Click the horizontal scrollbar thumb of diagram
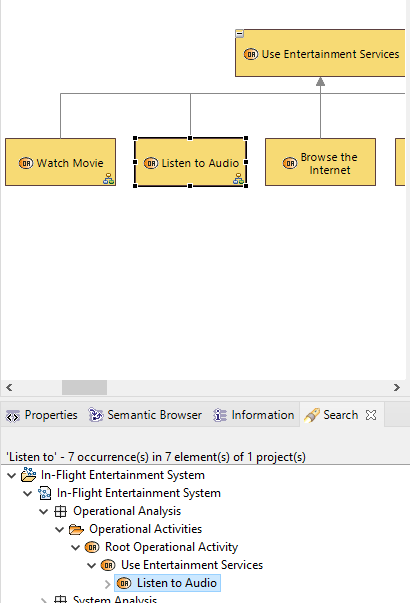The image size is (410, 603). [84, 388]
